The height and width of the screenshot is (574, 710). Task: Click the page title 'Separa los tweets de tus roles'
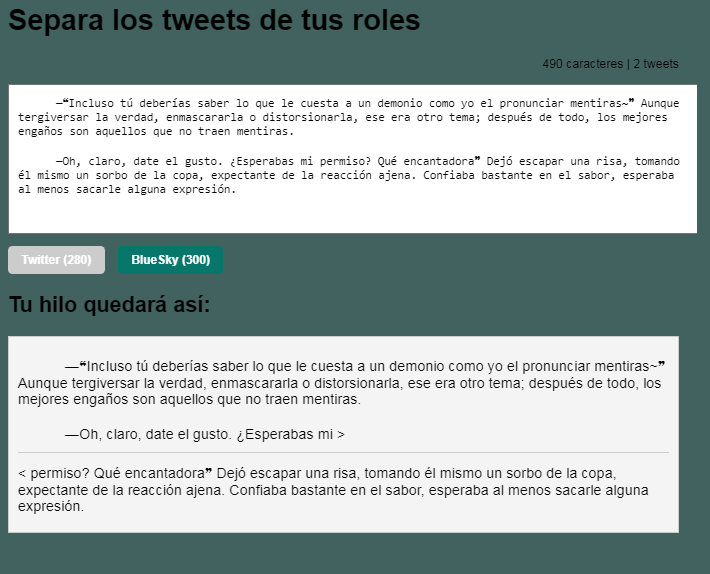[214, 21]
